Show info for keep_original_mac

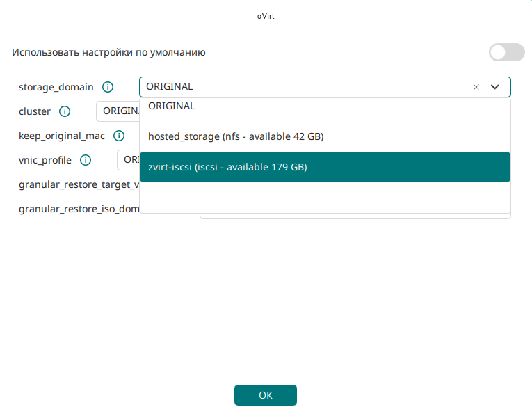pos(119,136)
